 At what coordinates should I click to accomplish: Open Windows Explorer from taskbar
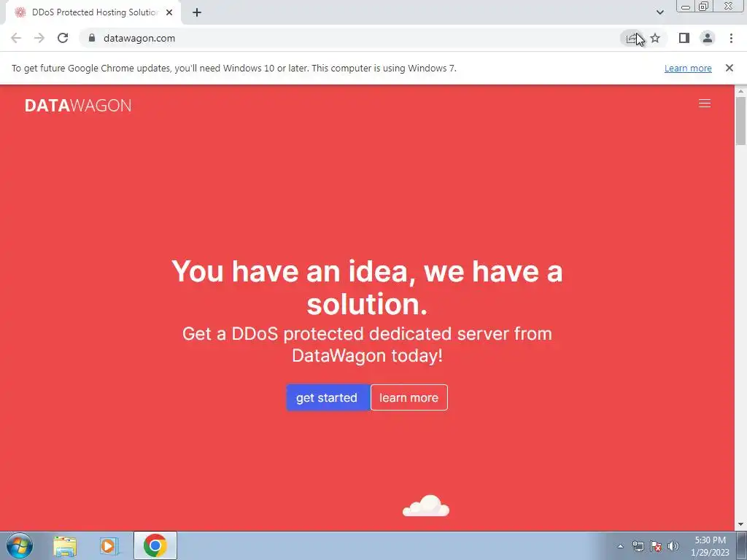click(65, 546)
